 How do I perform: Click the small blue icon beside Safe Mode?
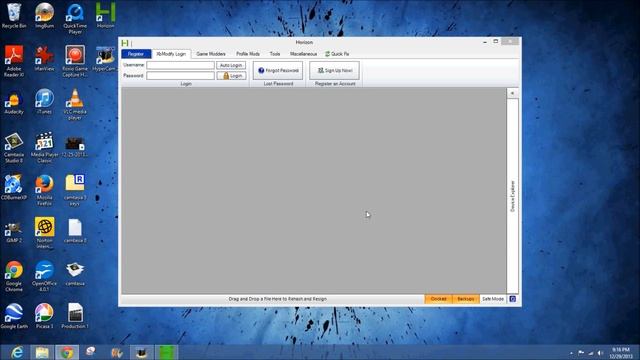[513, 299]
